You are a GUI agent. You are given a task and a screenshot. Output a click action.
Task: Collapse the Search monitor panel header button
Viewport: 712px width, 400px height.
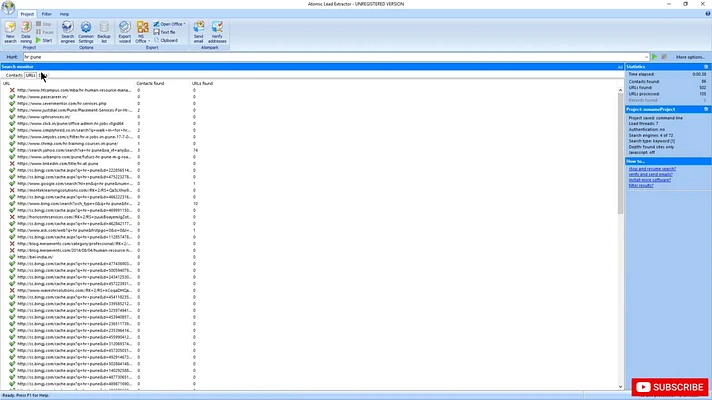coord(620,67)
